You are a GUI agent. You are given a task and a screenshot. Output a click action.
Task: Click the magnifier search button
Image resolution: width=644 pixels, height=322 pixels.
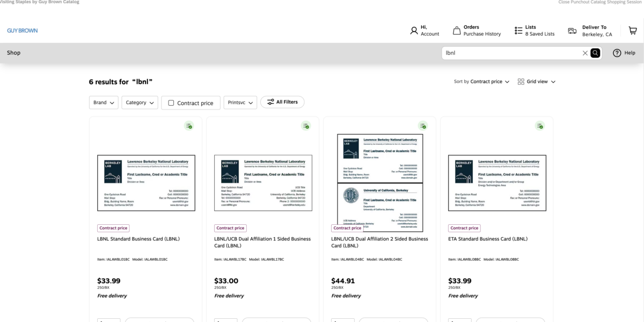[x=595, y=53]
